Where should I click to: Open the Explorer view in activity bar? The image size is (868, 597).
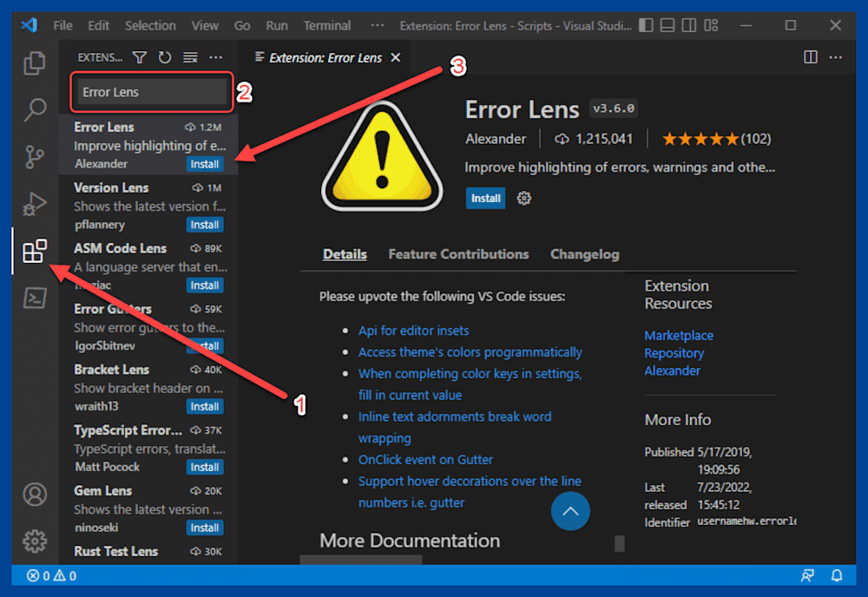coord(35,63)
